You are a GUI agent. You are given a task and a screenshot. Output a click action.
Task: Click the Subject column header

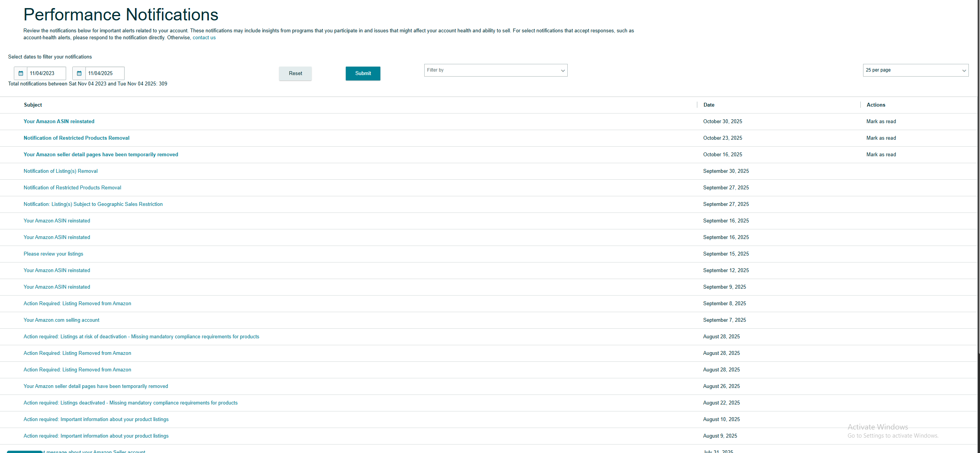[x=33, y=105]
